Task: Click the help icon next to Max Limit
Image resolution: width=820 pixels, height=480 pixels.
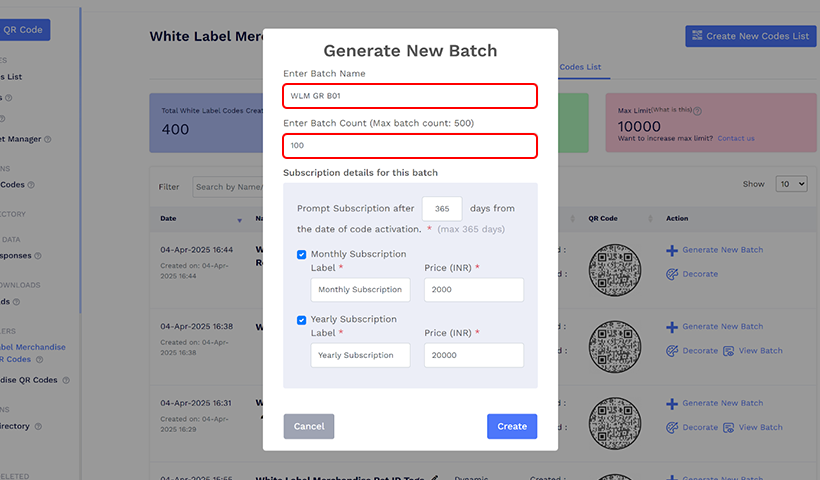Action: (x=697, y=111)
